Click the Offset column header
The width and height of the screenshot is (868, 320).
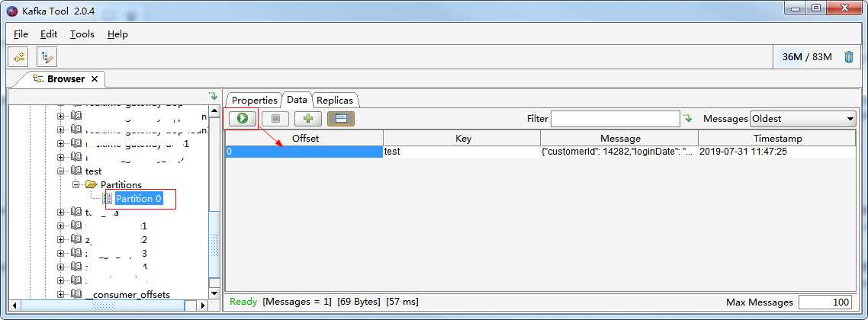tap(305, 138)
